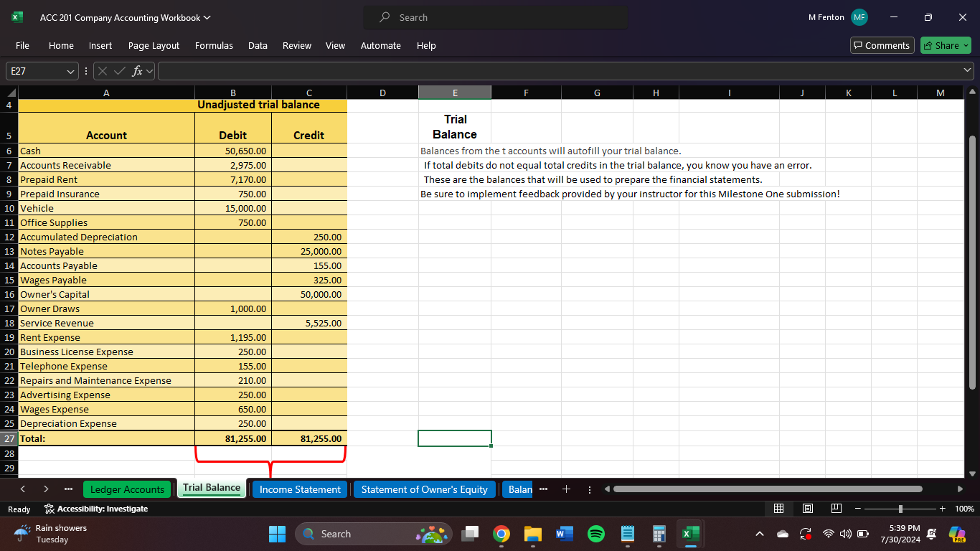Screen dimensions: 980x551
Task: Select the Normal view icon
Action: pyautogui.click(x=779, y=508)
